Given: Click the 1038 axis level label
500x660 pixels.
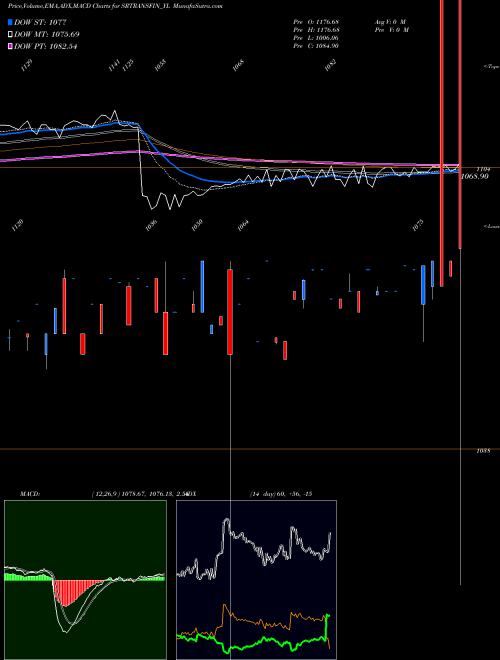Looking at the screenshot, I should coord(483,451).
